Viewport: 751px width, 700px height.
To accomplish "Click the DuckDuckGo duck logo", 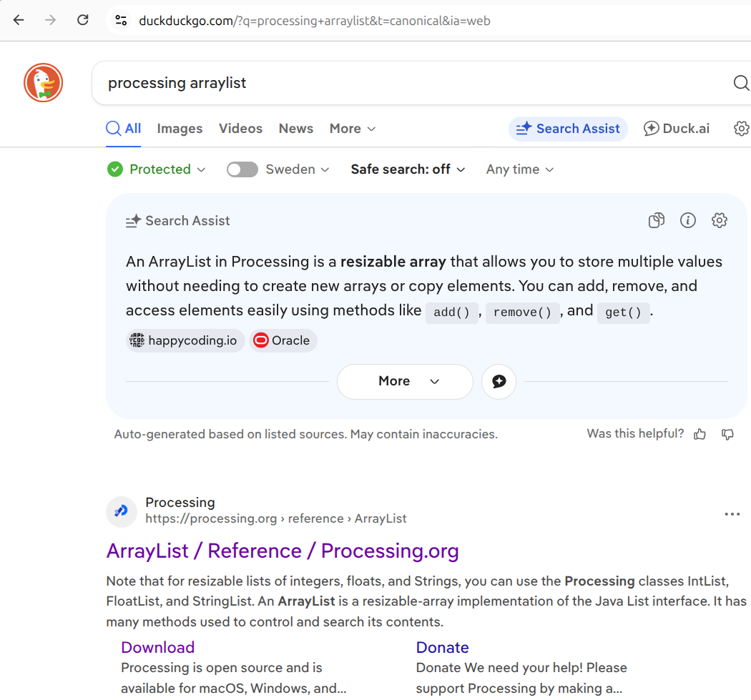I will coord(43,83).
